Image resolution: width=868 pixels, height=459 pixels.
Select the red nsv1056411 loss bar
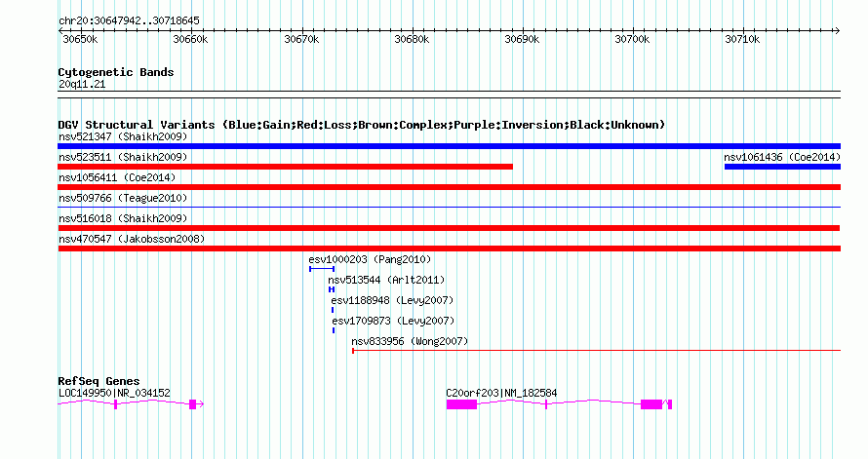pos(449,187)
